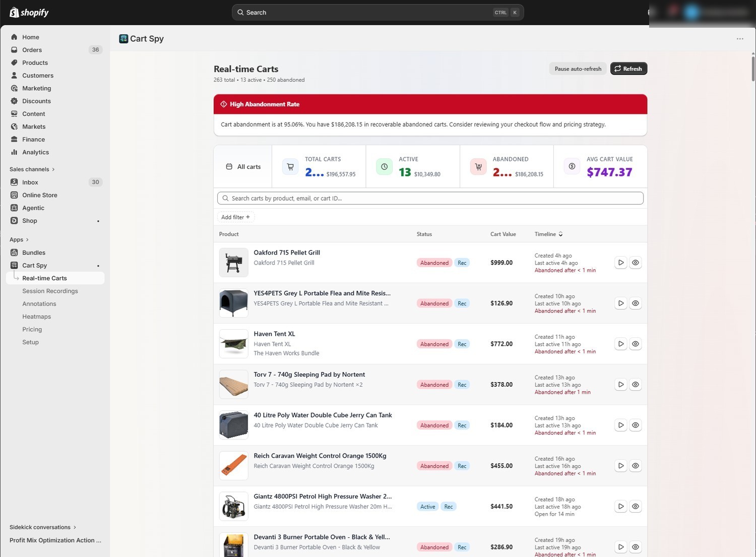The height and width of the screenshot is (557, 756).
Task: View details for Devanti Portable Oven cart
Action: coord(636,547)
